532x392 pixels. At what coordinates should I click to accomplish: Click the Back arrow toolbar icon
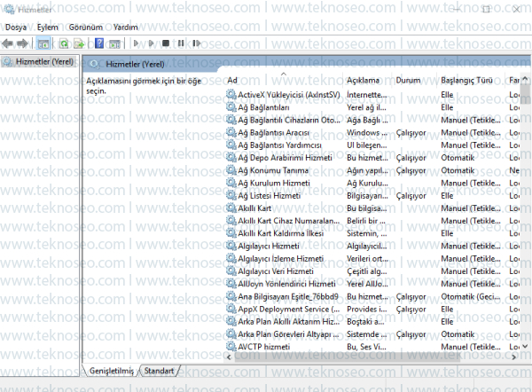[7, 43]
